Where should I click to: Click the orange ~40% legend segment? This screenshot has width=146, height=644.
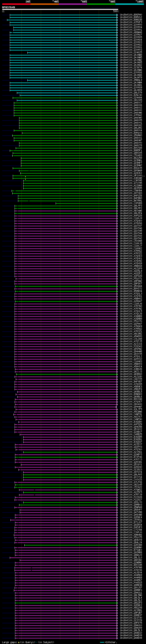pos(45,4)
